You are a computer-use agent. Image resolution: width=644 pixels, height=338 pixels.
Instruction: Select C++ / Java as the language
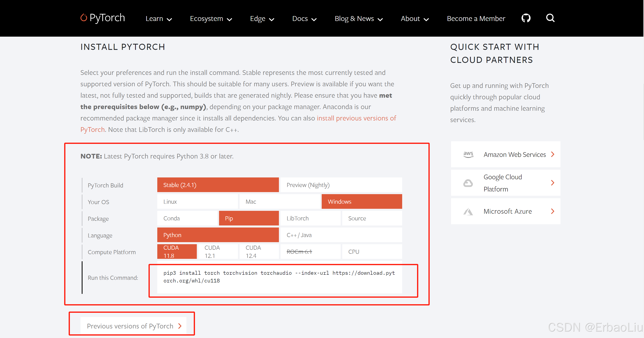point(341,235)
